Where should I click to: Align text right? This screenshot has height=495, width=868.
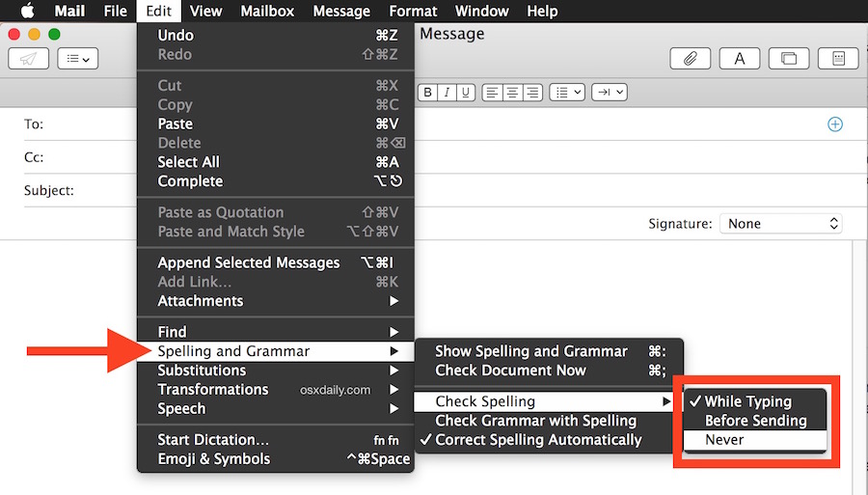click(x=532, y=92)
